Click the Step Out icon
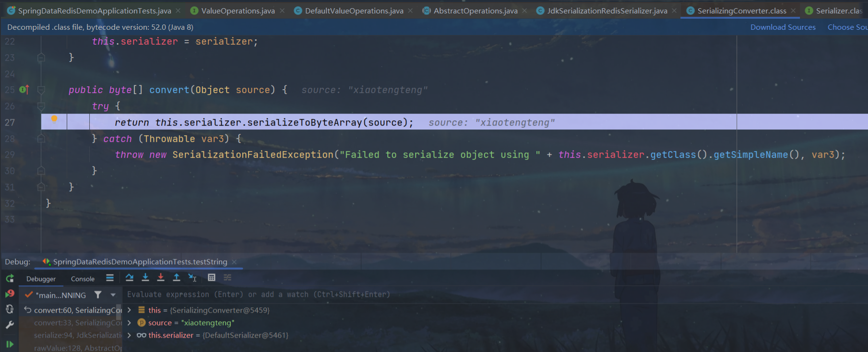Screen dimensions: 868x352 [x=177, y=278]
